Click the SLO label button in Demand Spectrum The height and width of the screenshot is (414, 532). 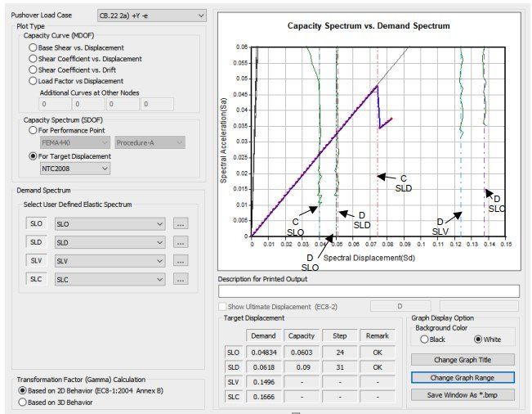[x=36, y=223]
